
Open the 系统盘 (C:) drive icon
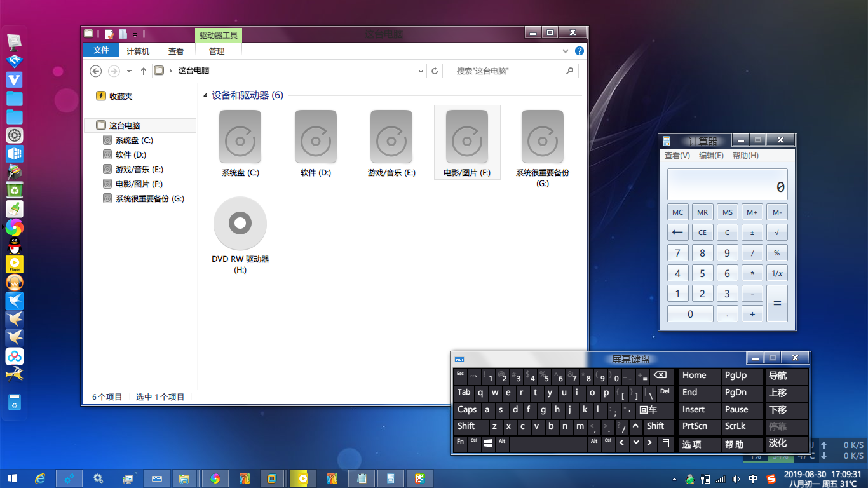240,136
